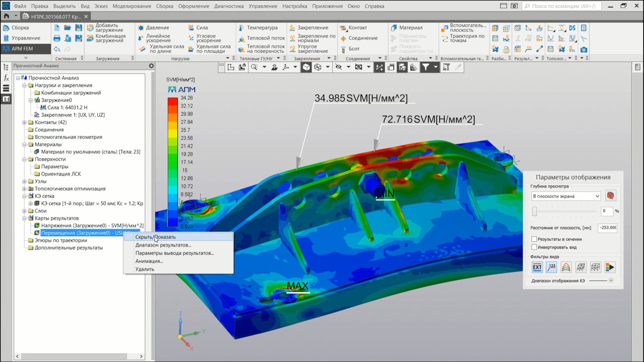Click the EXT view filter icon

coord(537,267)
